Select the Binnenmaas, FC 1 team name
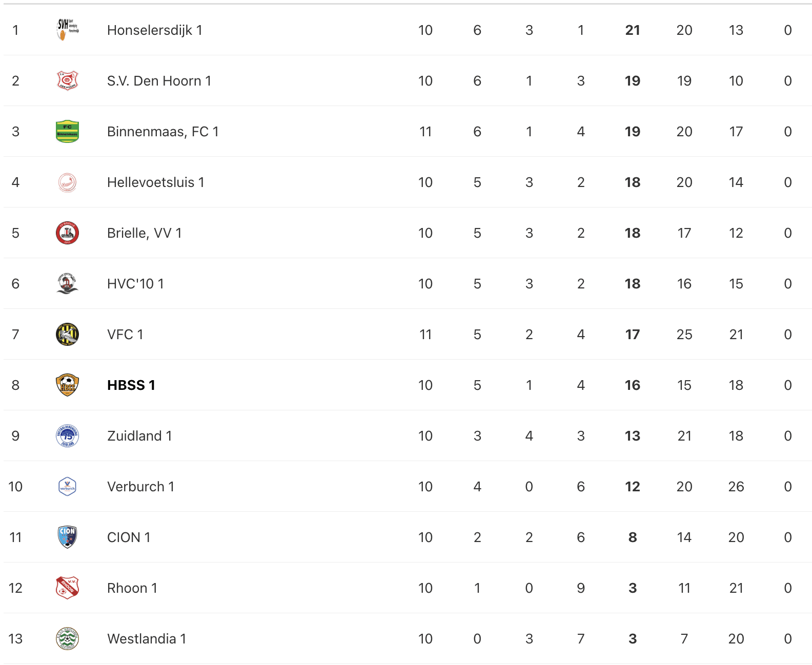 163,132
